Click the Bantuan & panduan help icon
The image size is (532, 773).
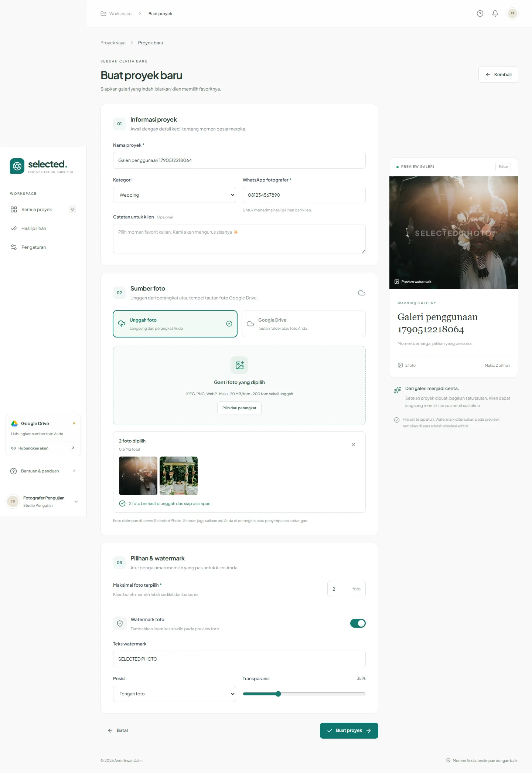pyautogui.click(x=14, y=471)
